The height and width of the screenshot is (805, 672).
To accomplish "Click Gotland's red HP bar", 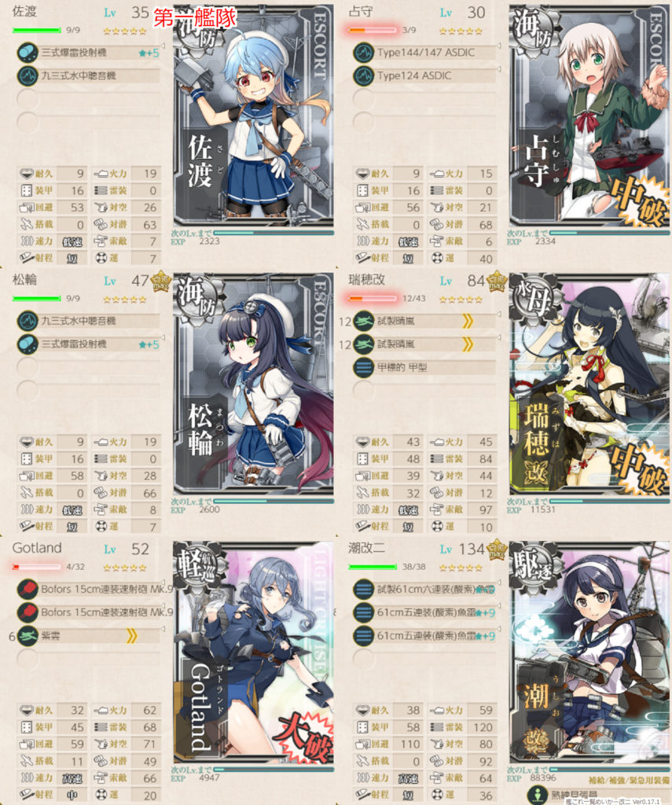I will pos(36,567).
